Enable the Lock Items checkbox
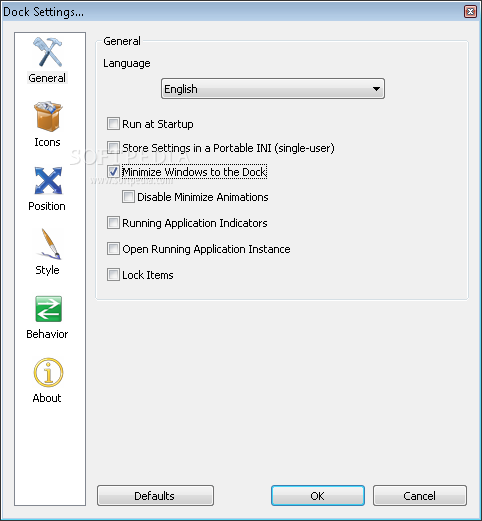Image resolution: width=482 pixels, height=521 pixels. (113, 275)
